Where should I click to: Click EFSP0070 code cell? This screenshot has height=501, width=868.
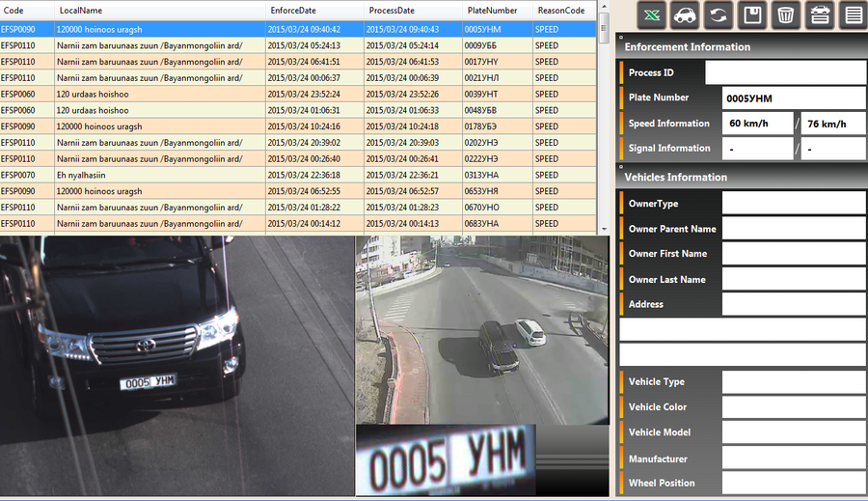coord(27,175)
